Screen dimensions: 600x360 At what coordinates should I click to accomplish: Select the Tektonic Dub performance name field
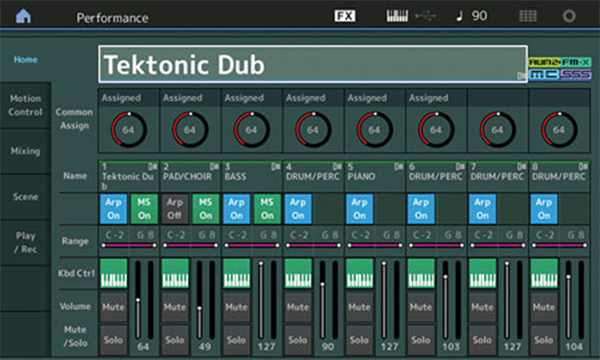[313, 64]
